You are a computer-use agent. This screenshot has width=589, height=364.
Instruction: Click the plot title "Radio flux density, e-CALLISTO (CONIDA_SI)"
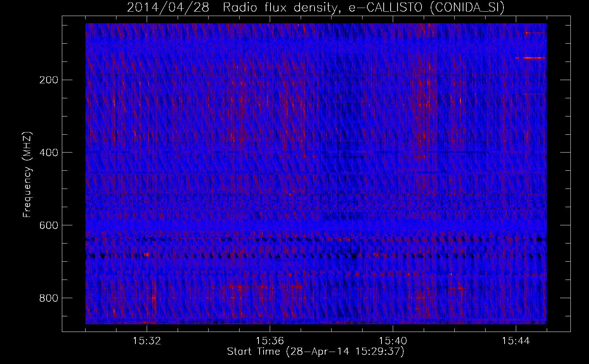(x=363, y=8)
